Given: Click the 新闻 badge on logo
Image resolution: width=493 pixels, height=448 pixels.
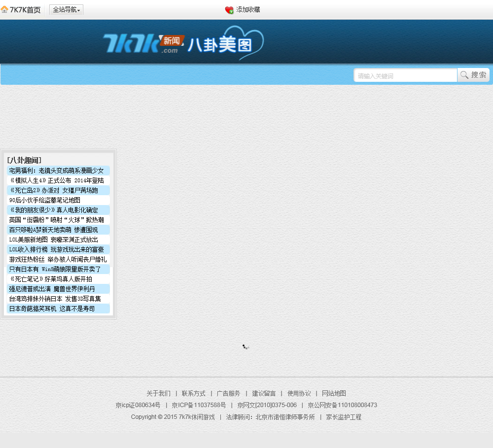Looking at the screenshot, I should pyautogui.click(x=172, y=40).
